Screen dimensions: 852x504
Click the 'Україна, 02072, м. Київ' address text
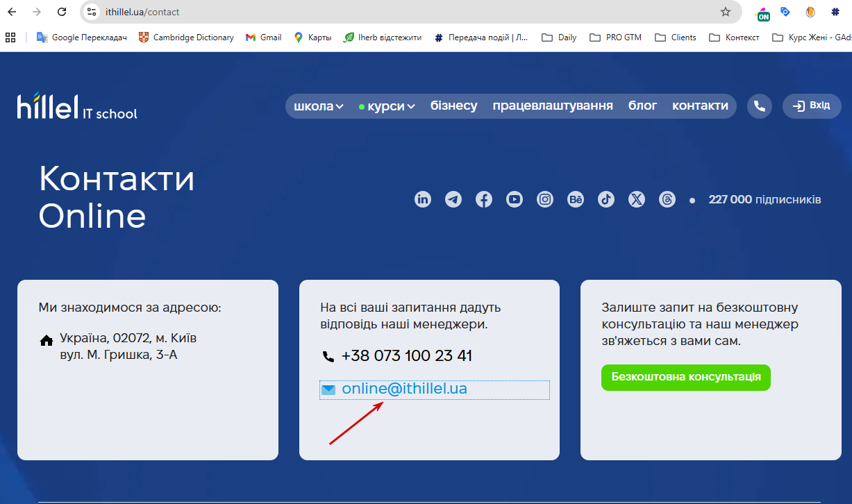128,339
